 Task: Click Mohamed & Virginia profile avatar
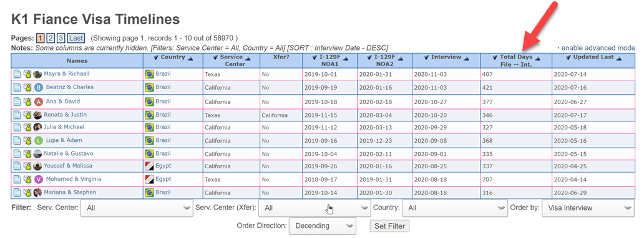tap(38, 179)
